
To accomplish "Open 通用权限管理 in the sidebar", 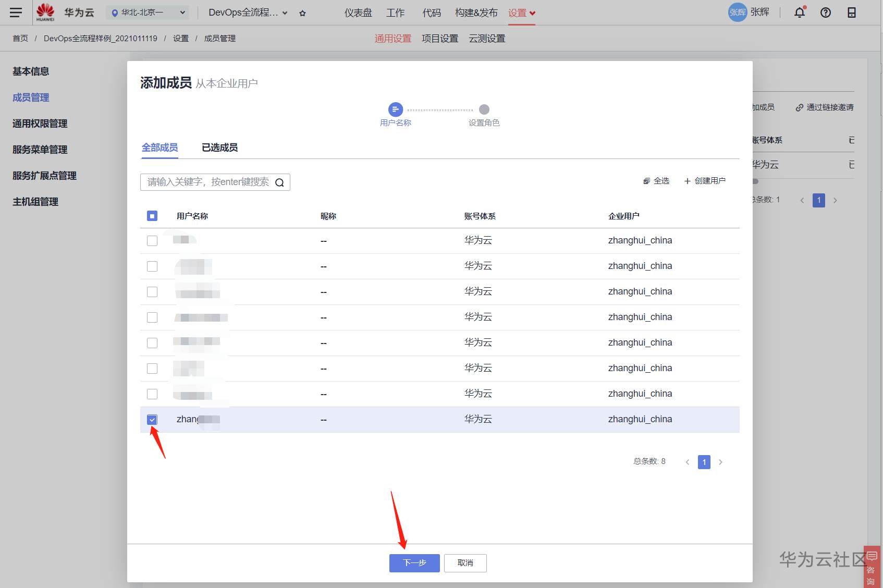I will pos(40,124).
